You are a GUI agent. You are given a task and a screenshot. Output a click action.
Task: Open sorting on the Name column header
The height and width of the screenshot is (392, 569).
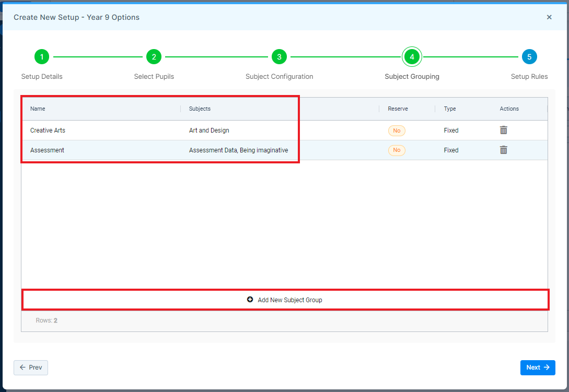38,109
